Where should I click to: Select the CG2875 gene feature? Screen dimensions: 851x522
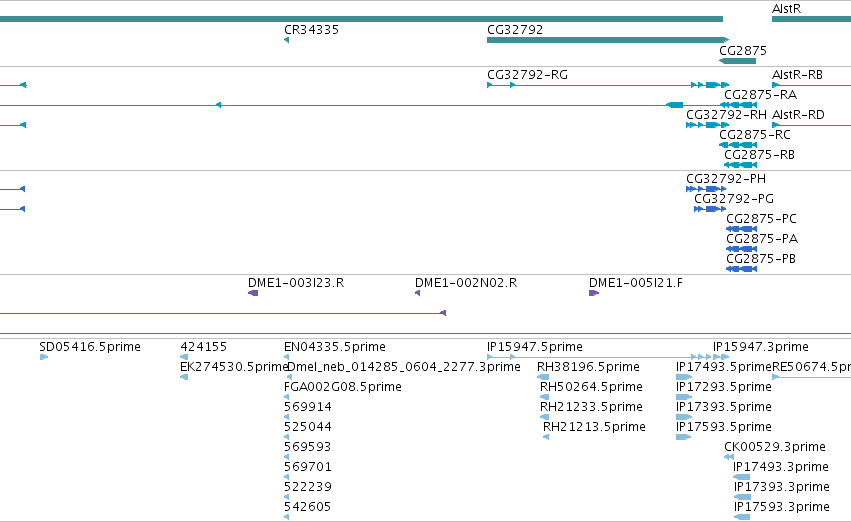(x=737, y=61)
